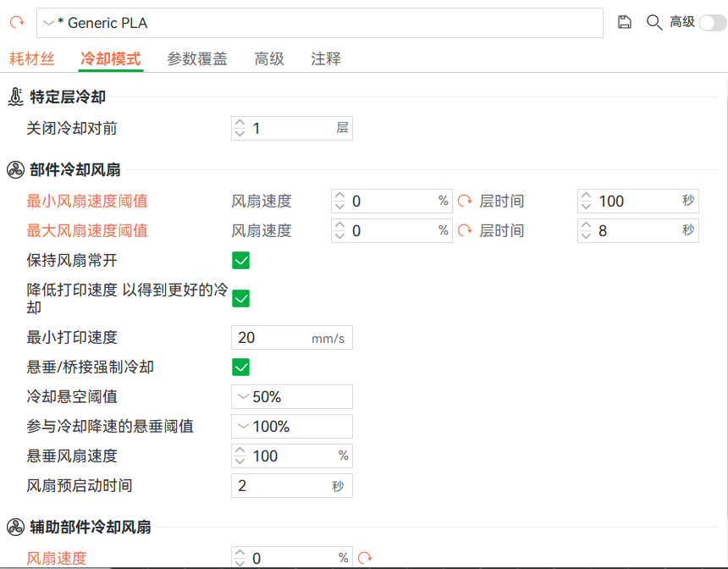Open the 注释 tab
This screenshot has width=728, height=569.
point(325,59)
